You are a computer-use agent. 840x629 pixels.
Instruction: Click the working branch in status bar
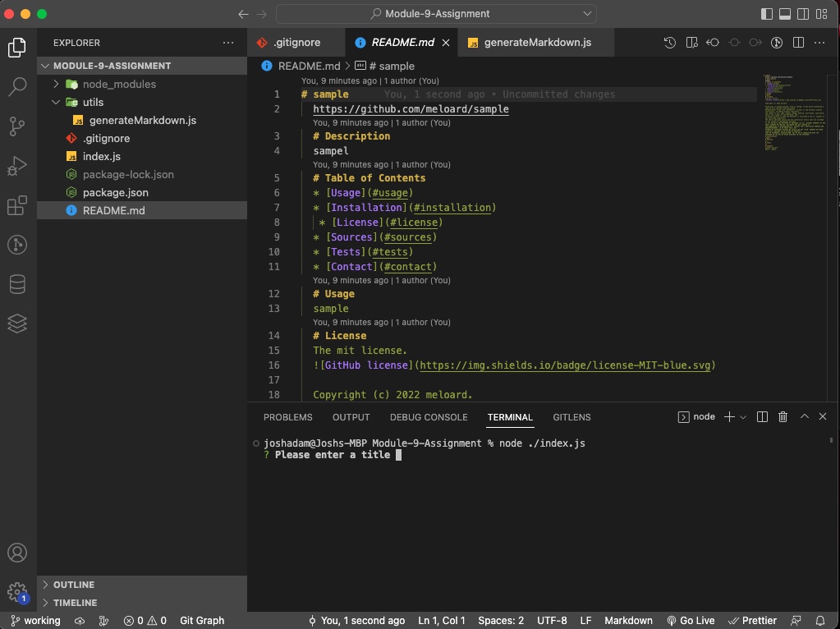35,621
